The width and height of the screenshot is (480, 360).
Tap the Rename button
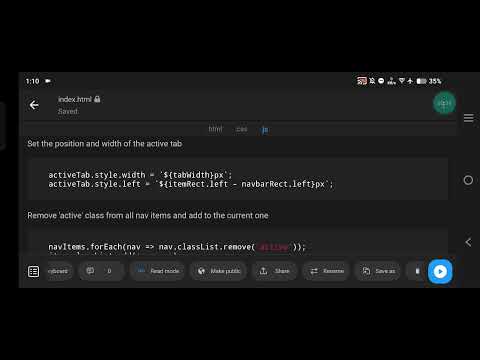[327, 271]
